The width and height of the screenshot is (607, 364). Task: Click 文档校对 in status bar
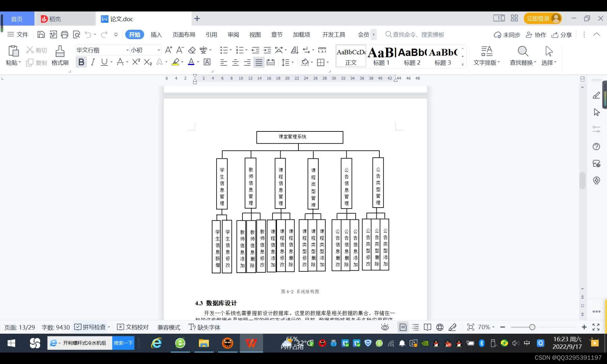[133, 327]
